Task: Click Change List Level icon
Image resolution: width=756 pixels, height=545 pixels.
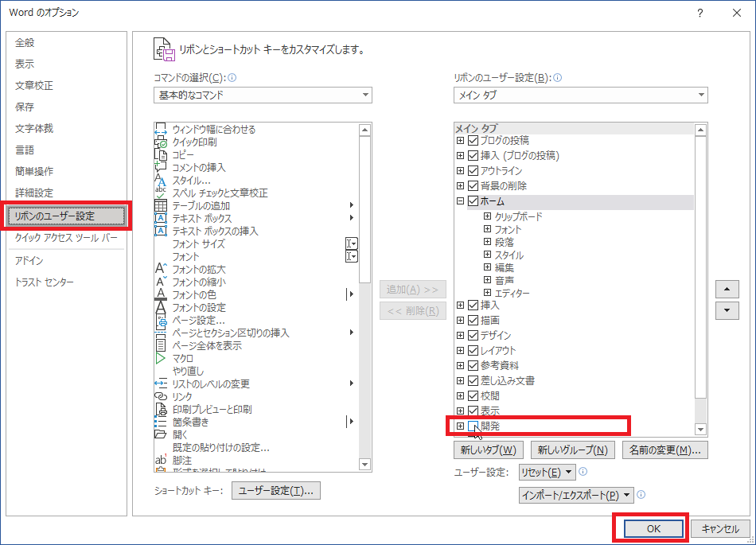Action: 161,383
